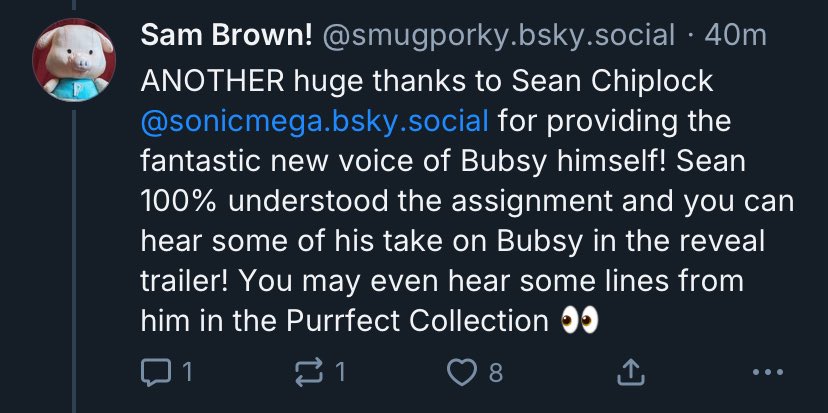
Task: Click the like count of 8
Action: (x=495, y=373)
